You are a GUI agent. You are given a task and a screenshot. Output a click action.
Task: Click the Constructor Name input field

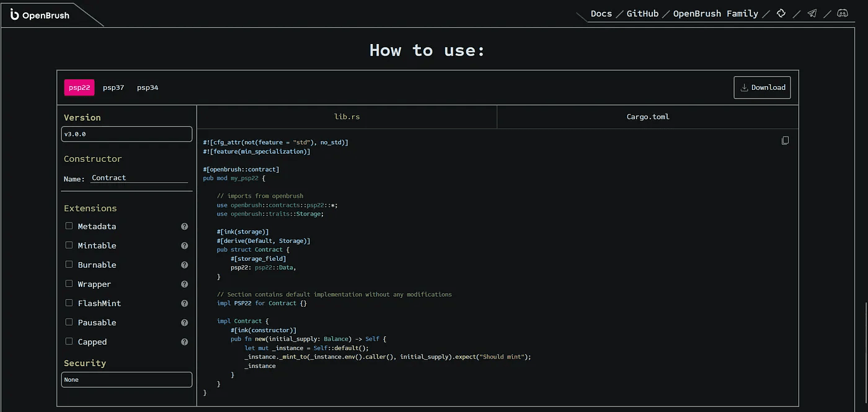pyautogui.click(x=139, y=178)
